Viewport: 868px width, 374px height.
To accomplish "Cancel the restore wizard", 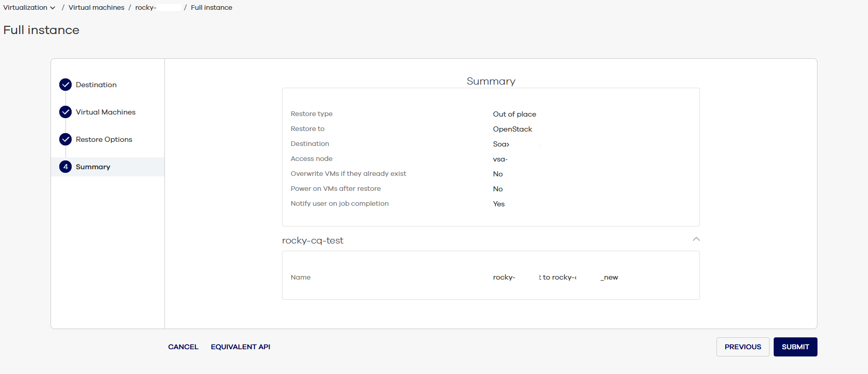I will (x=183, y=347).
